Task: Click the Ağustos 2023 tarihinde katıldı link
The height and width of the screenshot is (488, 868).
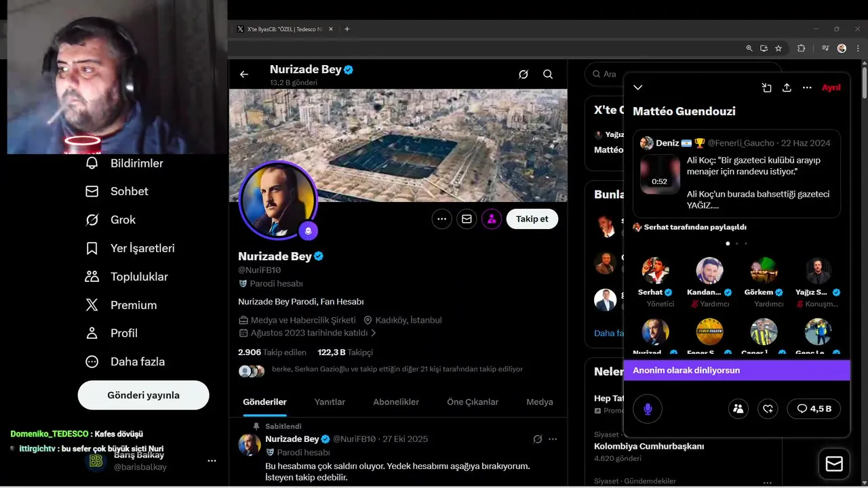Action: [309, 333]
